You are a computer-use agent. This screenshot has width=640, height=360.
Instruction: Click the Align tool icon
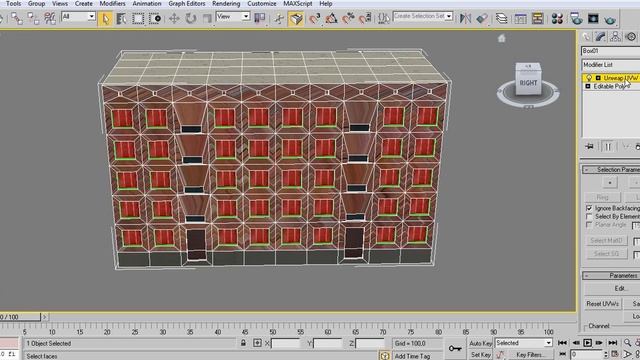482,18
